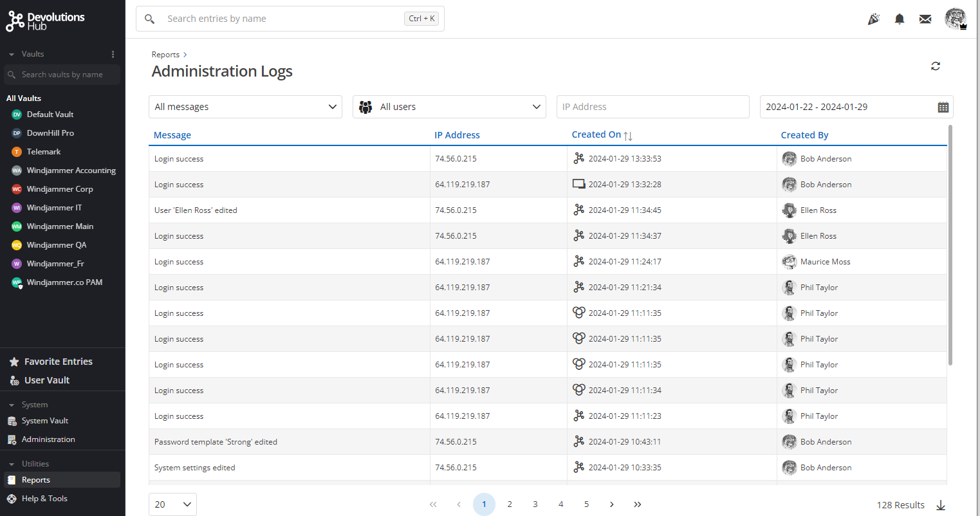
Task: Click the Search vaults by name field
Action: tap(62, 75)
